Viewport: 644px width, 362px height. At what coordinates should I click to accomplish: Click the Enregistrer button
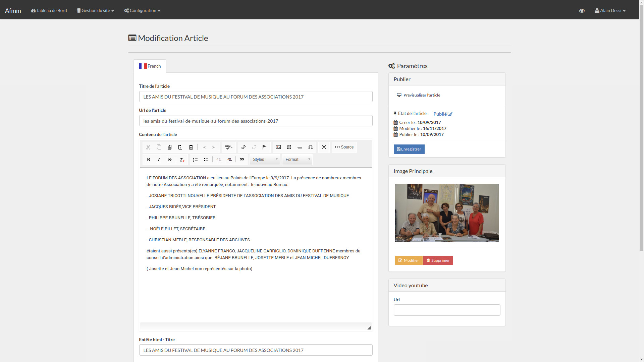pyautogui.click(x=409, y=149)
